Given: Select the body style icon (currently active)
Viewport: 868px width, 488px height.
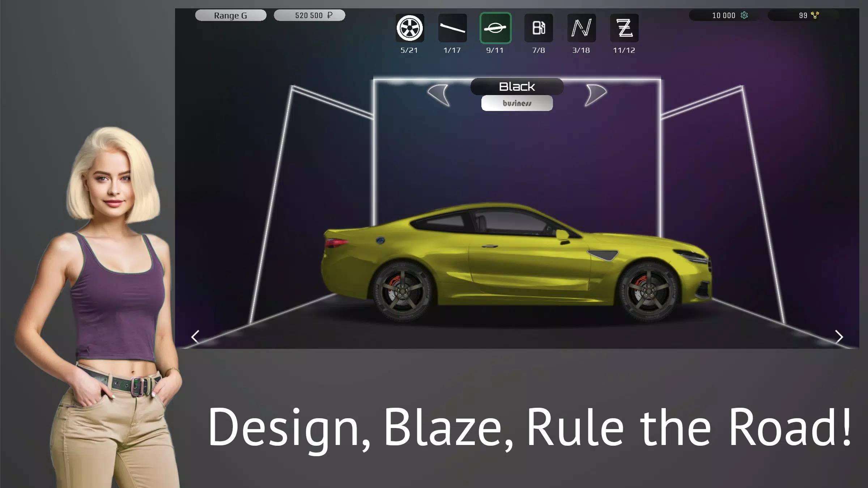Looking at the screenshot, I should coord(495,28).
